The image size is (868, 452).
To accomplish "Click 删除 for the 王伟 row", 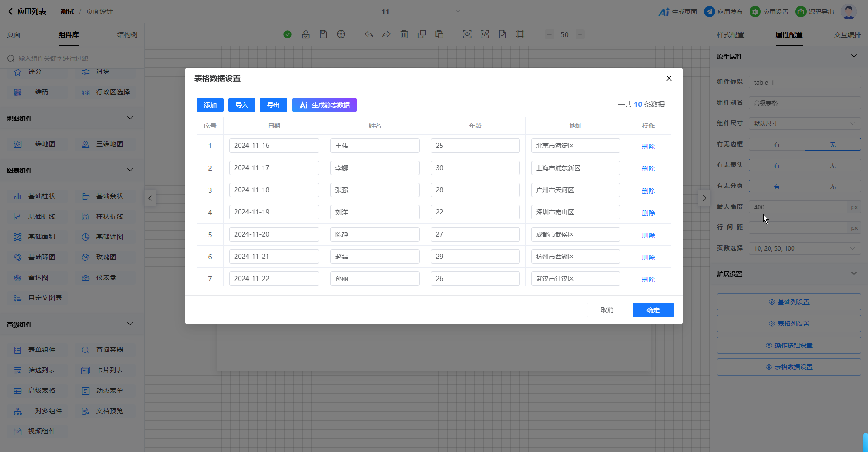I will tap(648, 147).
